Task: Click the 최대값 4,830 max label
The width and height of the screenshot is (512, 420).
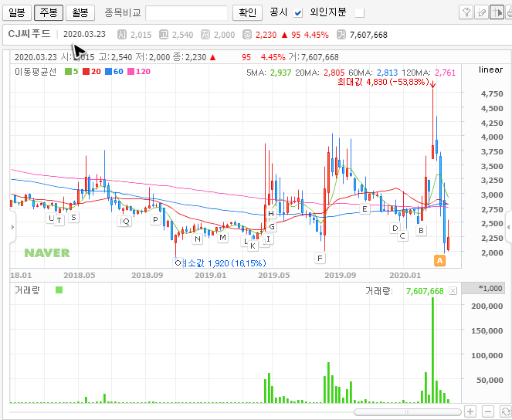Action: pyautogui.click(x=383, y=82)
